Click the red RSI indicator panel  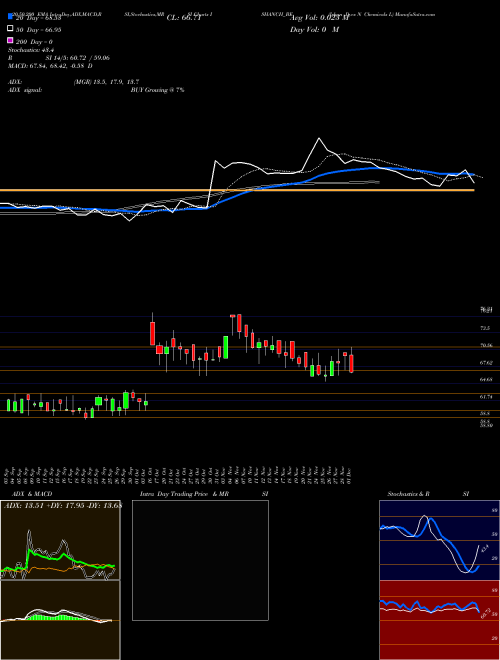(439, 620)
